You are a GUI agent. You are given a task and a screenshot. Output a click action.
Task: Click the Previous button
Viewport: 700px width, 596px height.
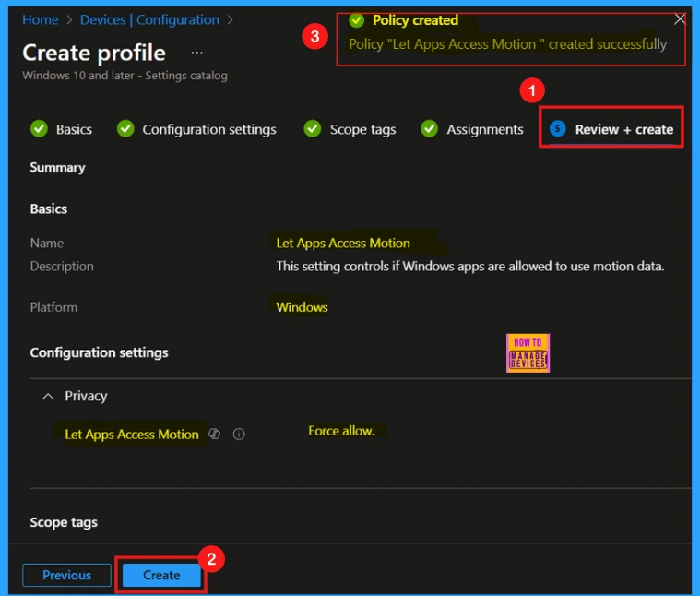(x=66, y=575)
